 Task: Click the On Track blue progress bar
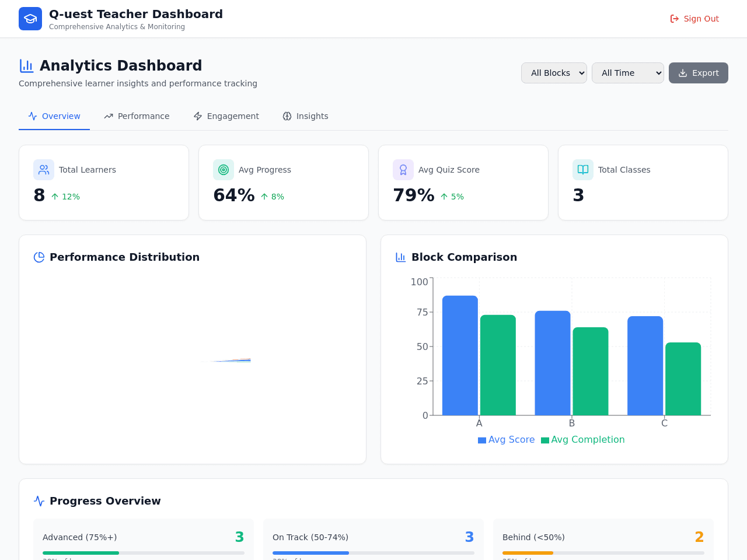[x=310, y=553]
